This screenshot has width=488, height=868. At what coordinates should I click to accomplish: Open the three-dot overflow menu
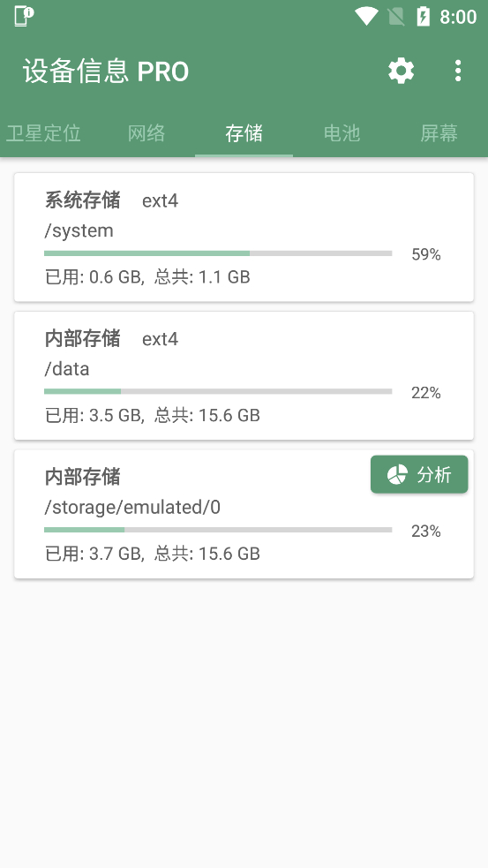(458, 71)
